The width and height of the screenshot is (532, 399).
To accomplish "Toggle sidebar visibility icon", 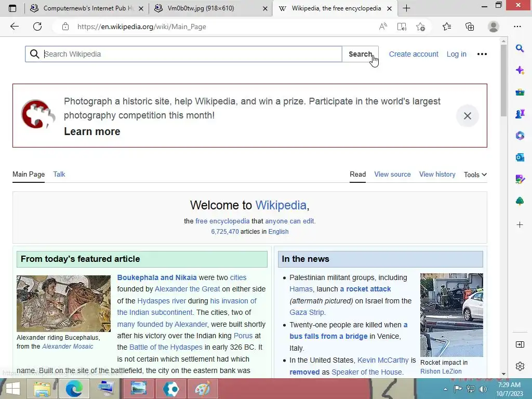I will pyautogui.click(x=520, y=345).
